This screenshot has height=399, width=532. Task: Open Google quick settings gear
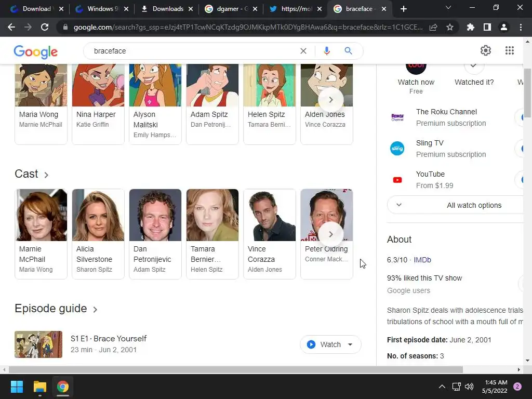486,50
